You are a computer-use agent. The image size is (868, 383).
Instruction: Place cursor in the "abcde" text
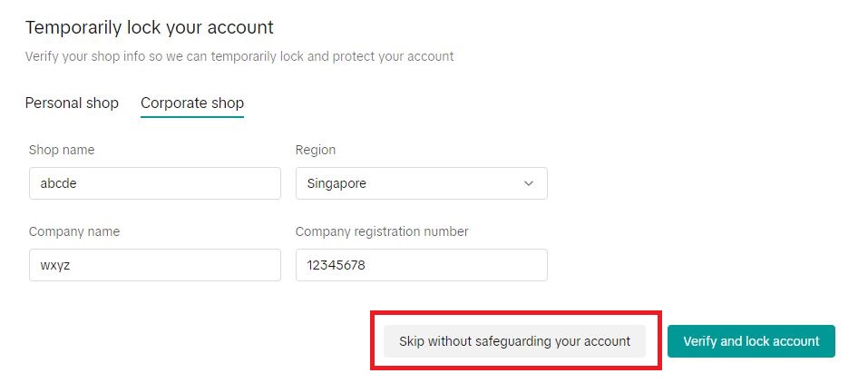(x=58, y=183)
